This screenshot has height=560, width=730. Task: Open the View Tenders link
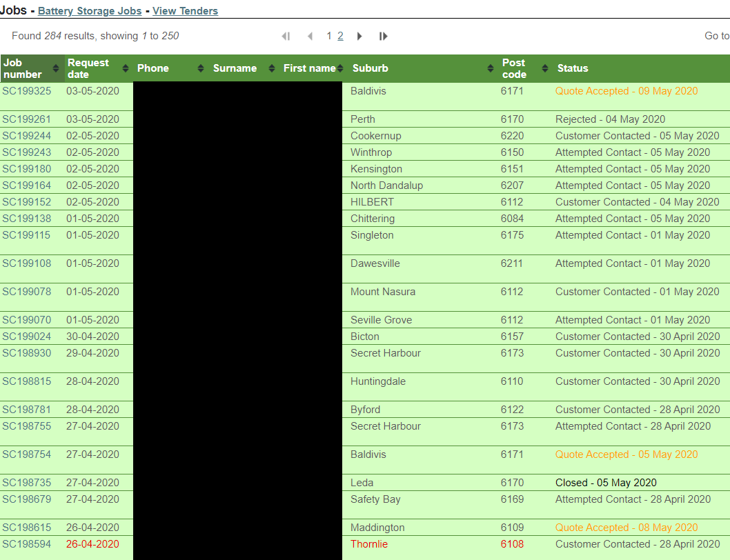(x=186, y=11)
